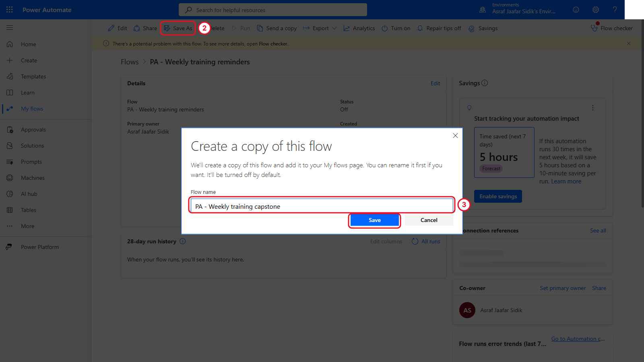
Task: Click Share in the command bar
Action: coord(145,28)
